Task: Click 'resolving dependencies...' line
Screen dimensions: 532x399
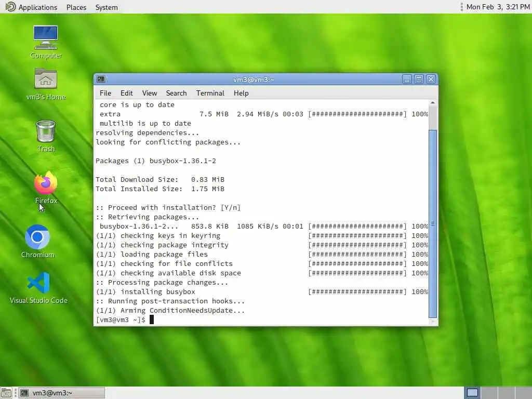Action: [x=147, y=132]
